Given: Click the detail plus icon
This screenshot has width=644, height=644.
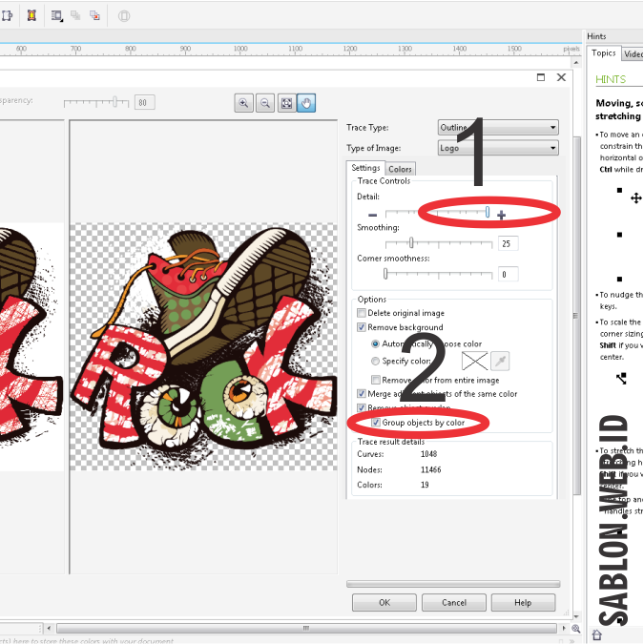Looking at the screenshot, I should 501,215.
